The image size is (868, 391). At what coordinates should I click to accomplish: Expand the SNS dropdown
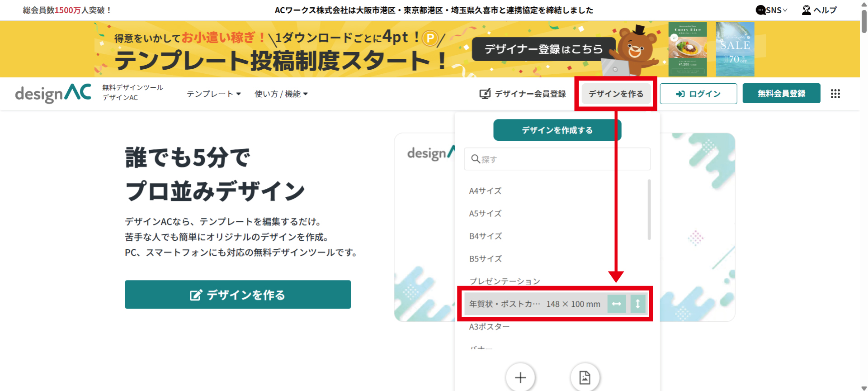[x=772, y=10]
